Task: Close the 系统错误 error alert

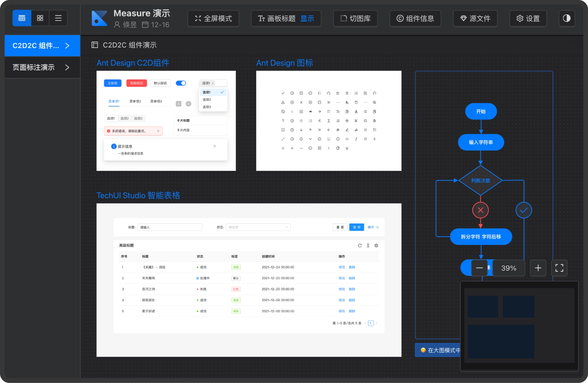Action: click(x=158, y=131)
